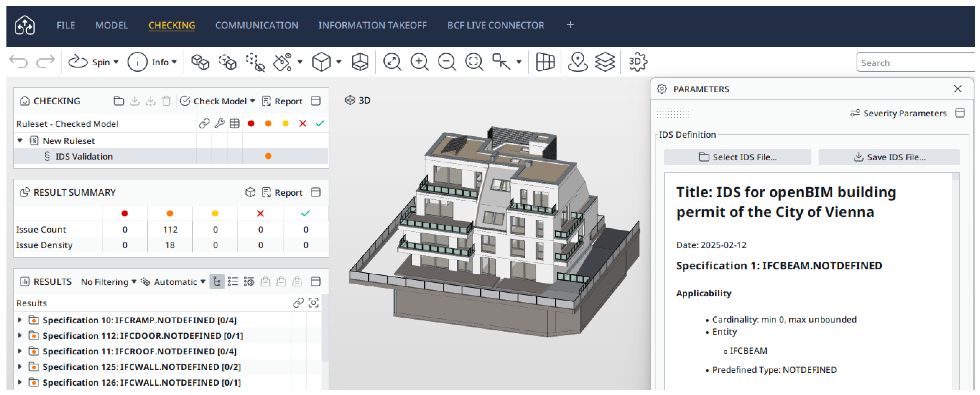Click the orange severity dot in IDS Validation row
The width and height of the screenshot is (980, 395).
pos(268,156)
